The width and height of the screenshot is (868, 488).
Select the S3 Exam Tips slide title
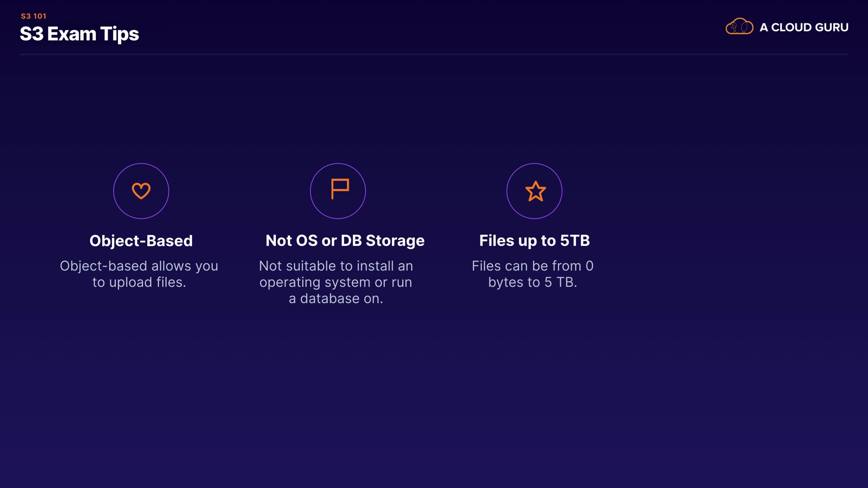coord(80,34)
